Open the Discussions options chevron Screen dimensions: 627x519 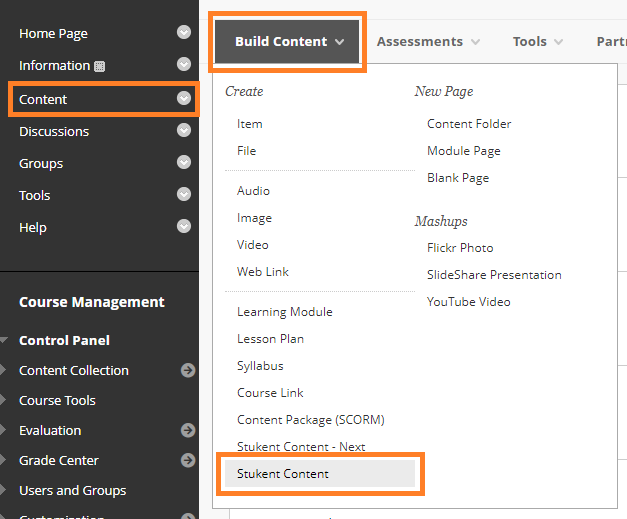[x=184, y=130]
